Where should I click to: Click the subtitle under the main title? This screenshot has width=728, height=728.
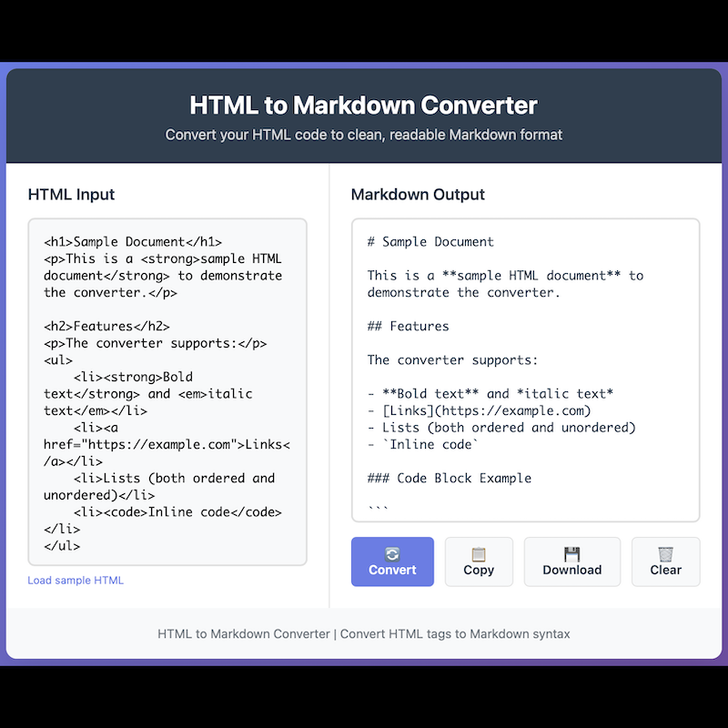coord(364,135)
